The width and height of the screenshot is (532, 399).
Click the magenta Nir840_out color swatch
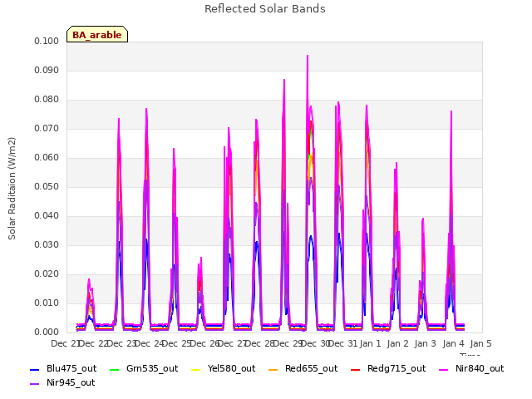pyautogui.click(x=444, y=369)
